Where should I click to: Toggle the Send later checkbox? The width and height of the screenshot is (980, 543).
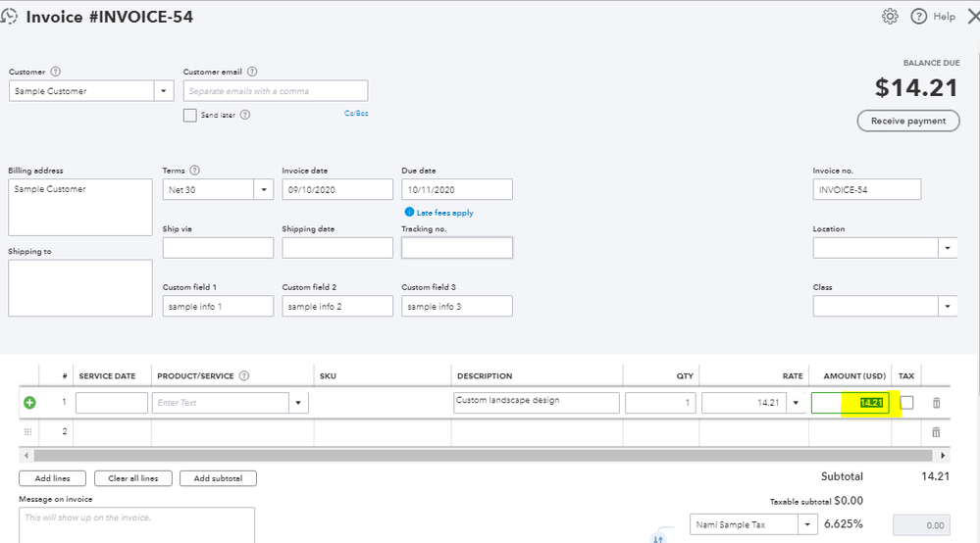[190, 116]
